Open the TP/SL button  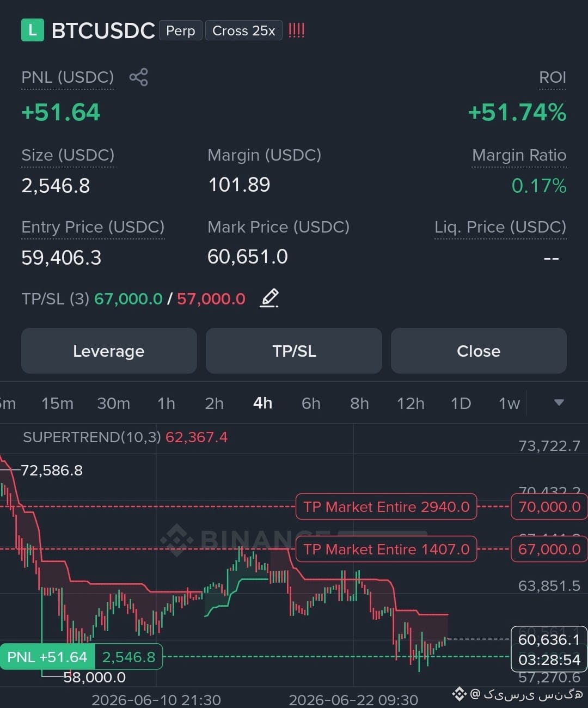pos(294,351)
